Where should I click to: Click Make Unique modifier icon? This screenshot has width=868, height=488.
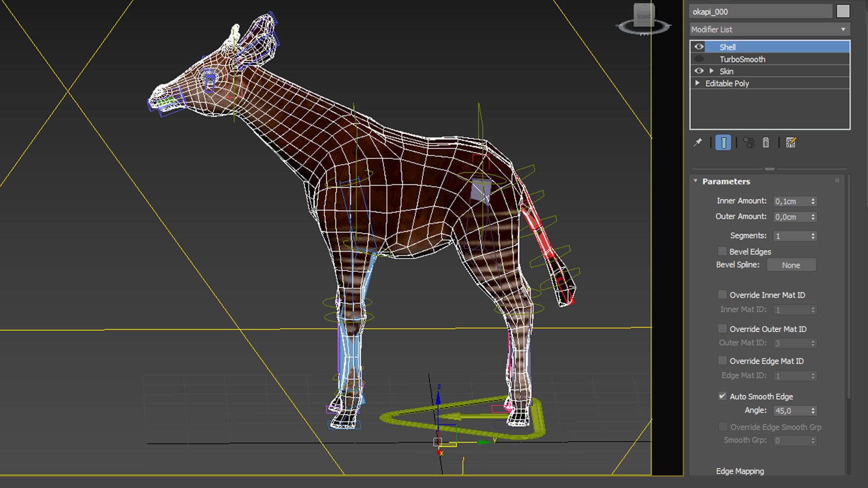[749, 143]
